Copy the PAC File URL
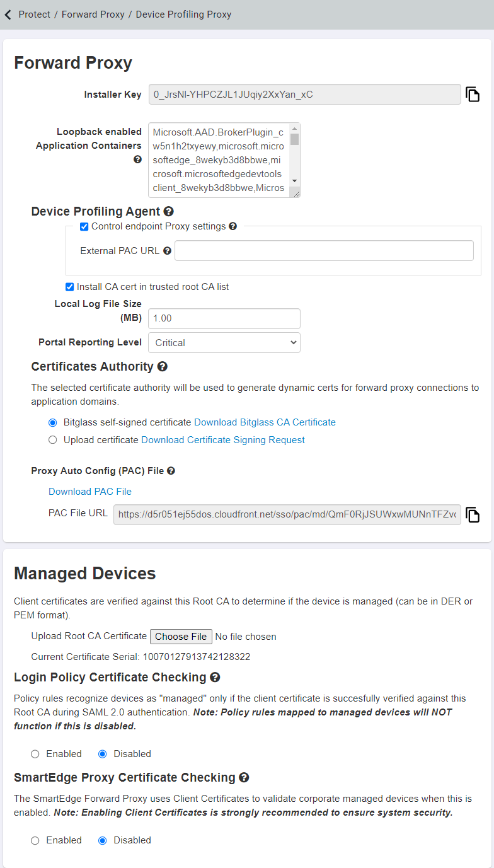 pyautogui.click(x=473, y=514)
